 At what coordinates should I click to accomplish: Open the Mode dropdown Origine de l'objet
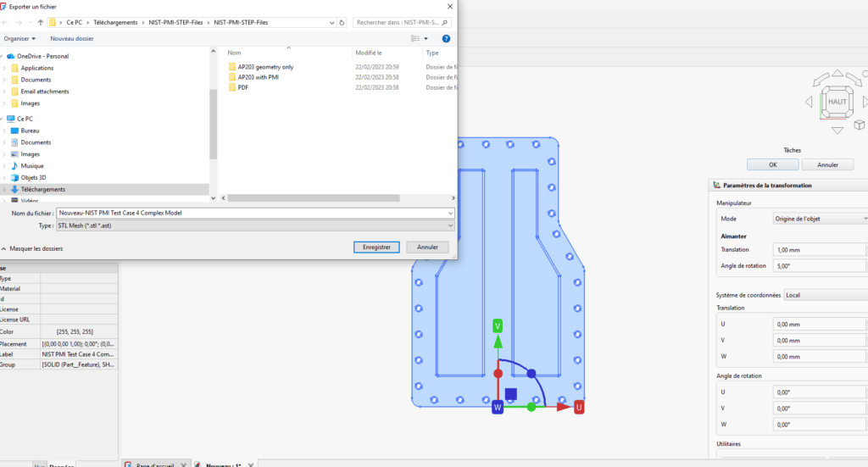820,220
